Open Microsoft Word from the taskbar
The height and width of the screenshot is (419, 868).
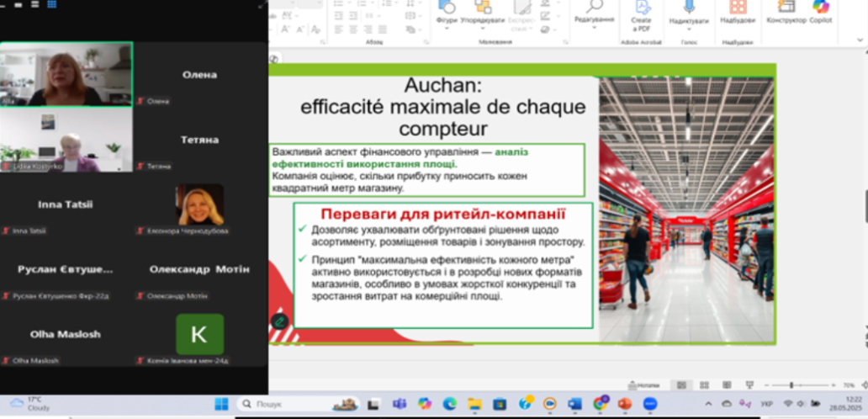click(574, 404)
